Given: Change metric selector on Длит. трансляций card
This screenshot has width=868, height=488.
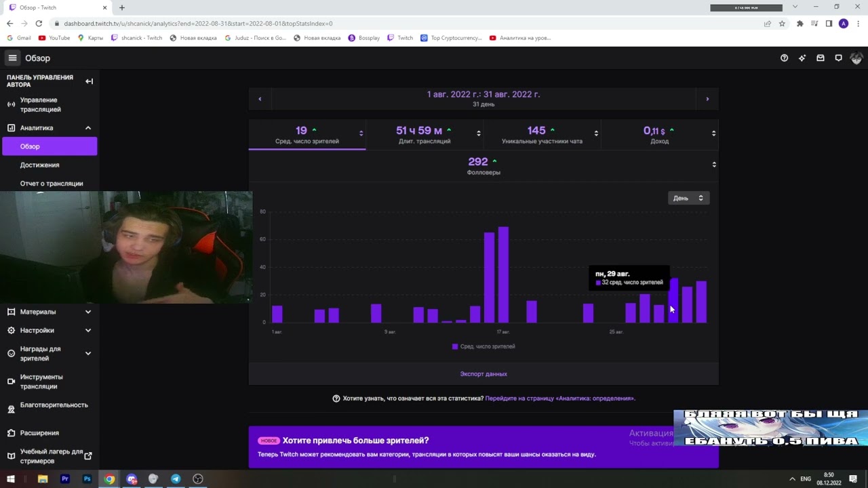Looking at the screenshot, I should [479, 134].
